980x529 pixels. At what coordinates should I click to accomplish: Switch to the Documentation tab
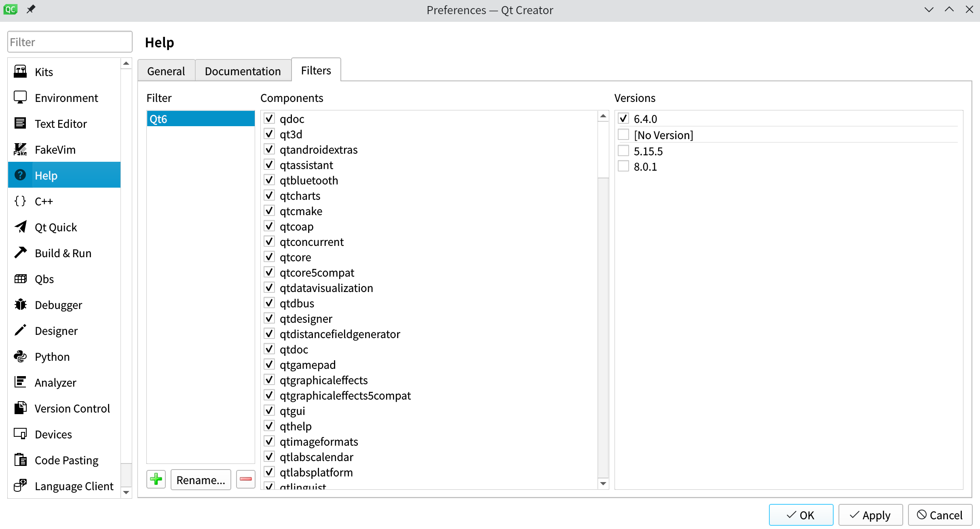(x=243, y=71)
